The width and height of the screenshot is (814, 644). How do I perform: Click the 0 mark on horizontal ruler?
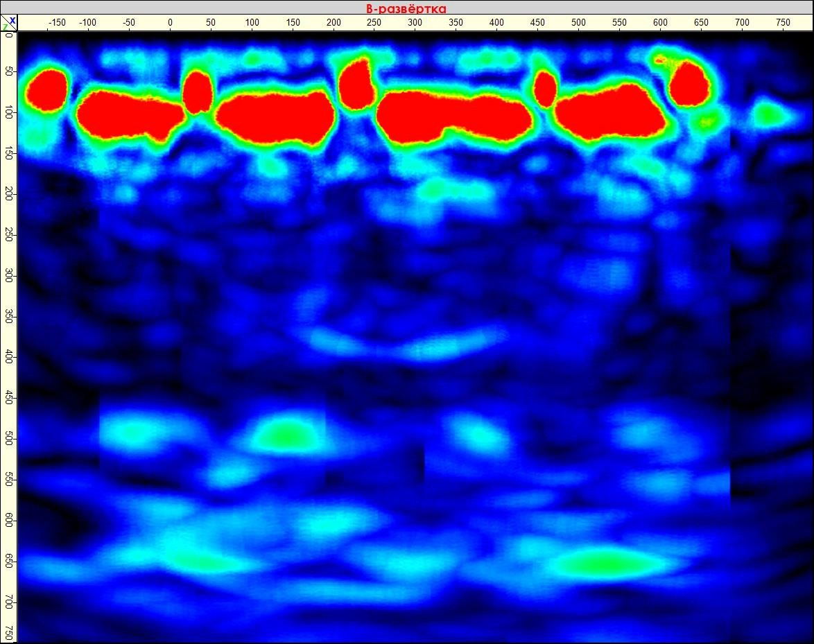point(169,21)
